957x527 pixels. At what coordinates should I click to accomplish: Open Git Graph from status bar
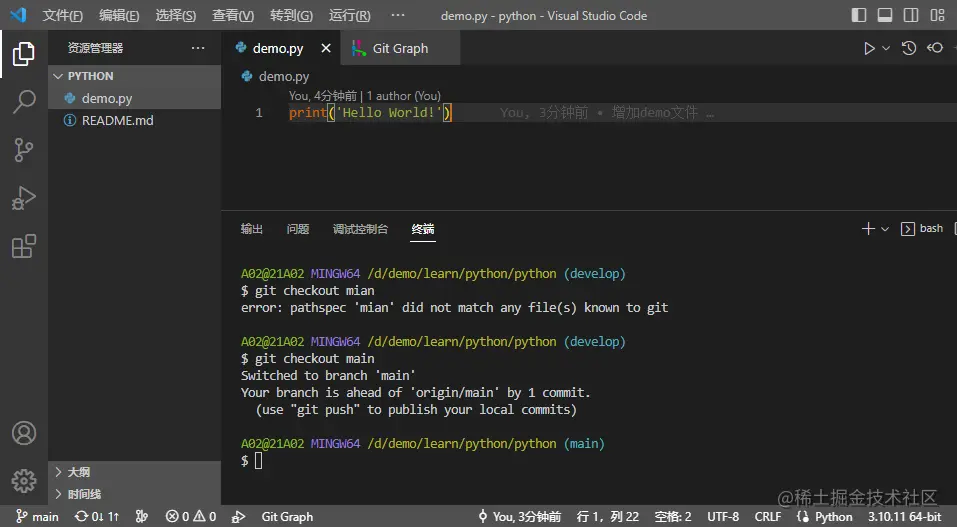287,517
